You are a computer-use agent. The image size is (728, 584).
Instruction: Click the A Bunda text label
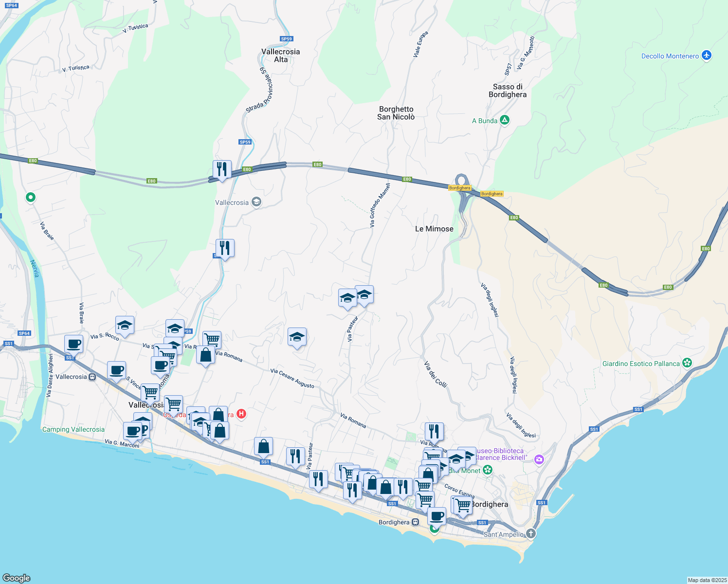tap(485, 121)
